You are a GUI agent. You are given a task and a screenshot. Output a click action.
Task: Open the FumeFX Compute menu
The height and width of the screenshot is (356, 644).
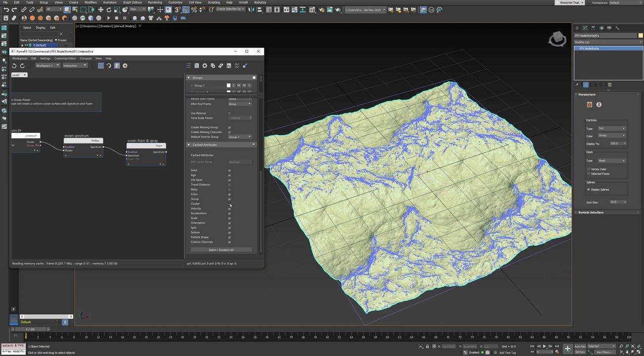pyautogui.click(x=86, y=58)
